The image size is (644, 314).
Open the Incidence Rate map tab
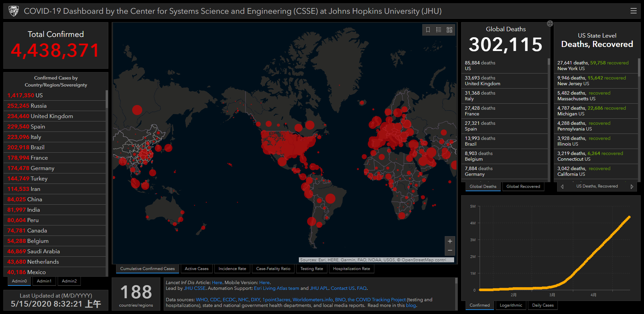(232, 269)
